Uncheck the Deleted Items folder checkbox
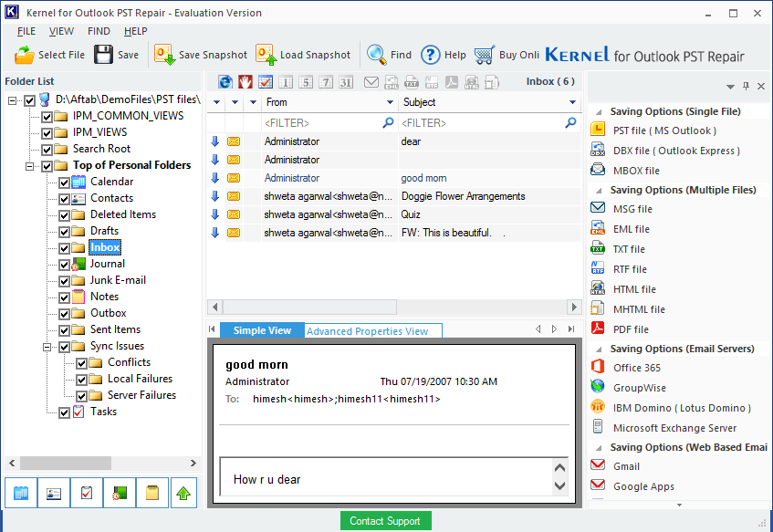This screenshot has width=773, height=532. [x=64, y=215]
